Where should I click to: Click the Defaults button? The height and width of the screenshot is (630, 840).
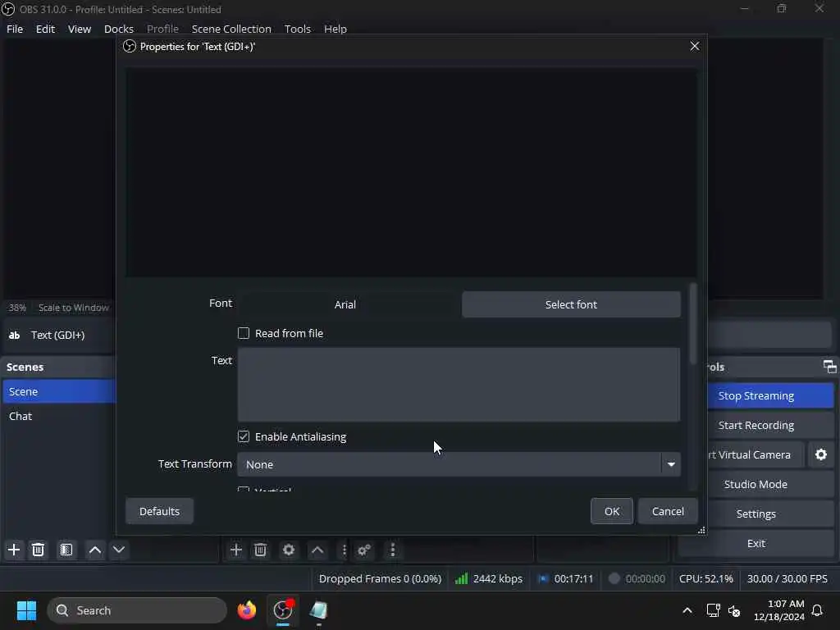(x=160, y=511)
